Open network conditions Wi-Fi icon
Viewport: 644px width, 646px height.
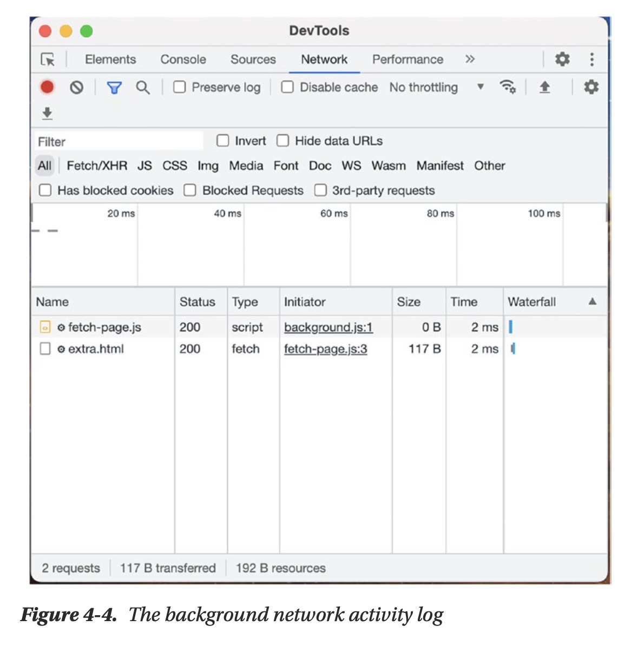click(507, 87)
